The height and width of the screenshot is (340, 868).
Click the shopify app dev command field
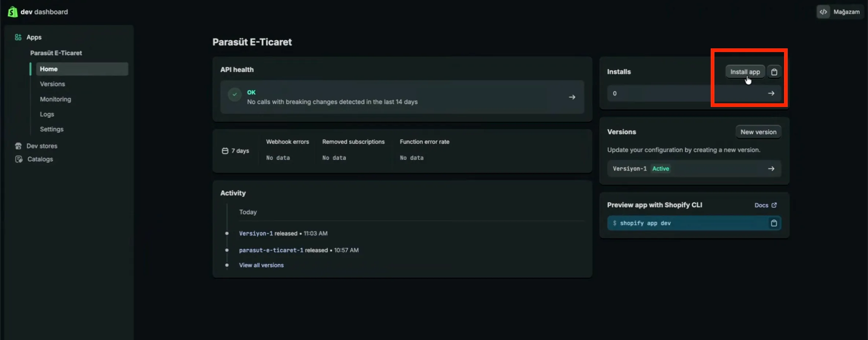pos(694,223)
